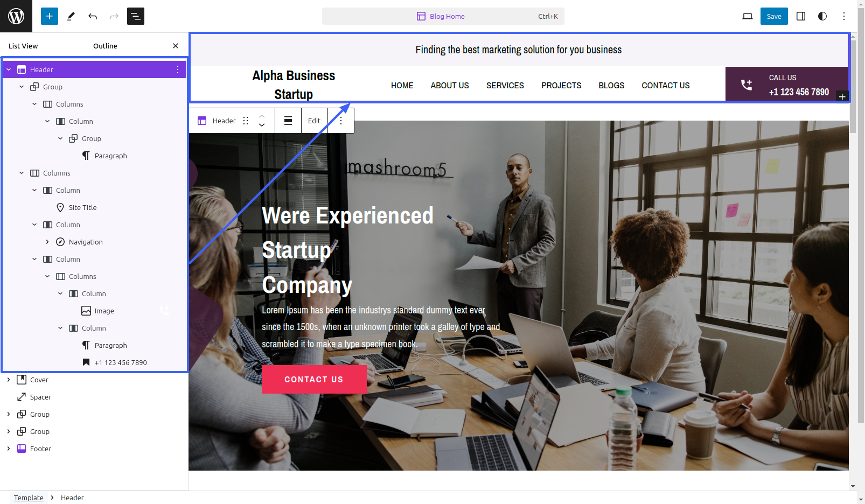The height and width of the screenshot is (504, 865).
Task: Expand the Cover block in List View
Action: click(x=9, y=380)
